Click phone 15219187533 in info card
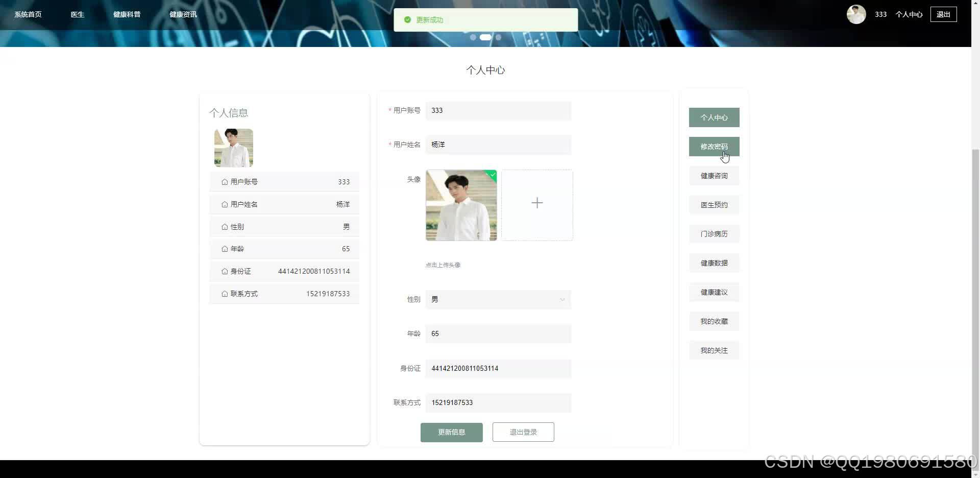 point(328,294)
